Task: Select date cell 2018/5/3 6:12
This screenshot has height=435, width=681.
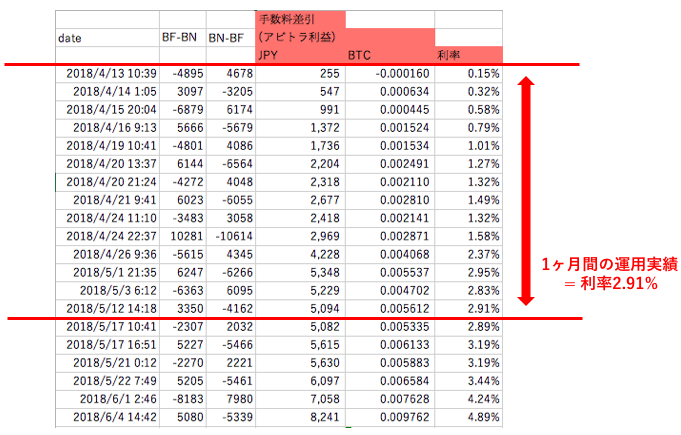Action: point(107,290)
